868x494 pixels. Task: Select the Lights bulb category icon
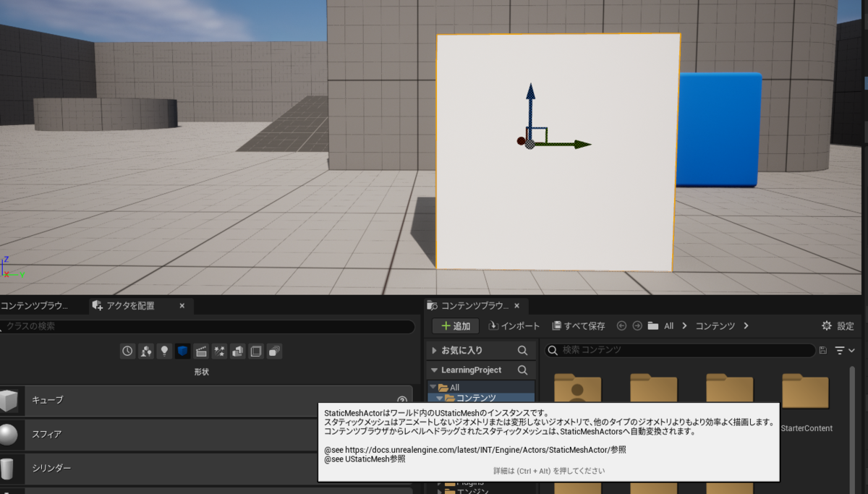(164, 352)
